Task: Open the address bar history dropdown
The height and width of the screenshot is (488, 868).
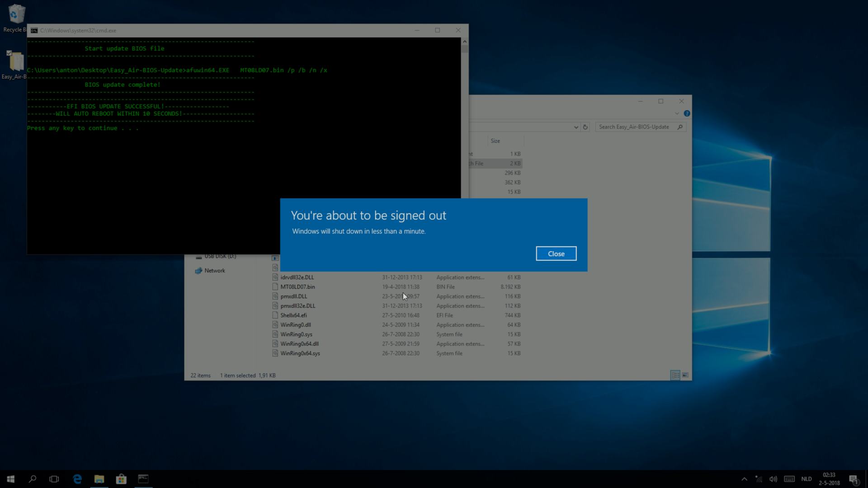Action: [x=576, y=127]
